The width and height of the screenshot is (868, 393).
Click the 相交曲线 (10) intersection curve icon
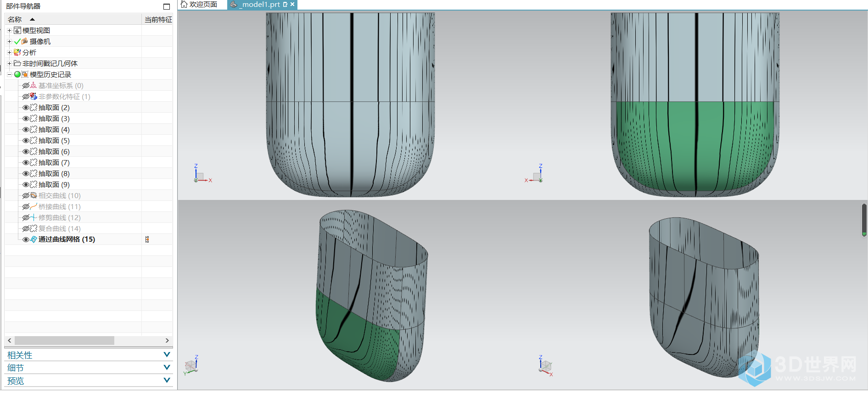(x=34, y=195)
